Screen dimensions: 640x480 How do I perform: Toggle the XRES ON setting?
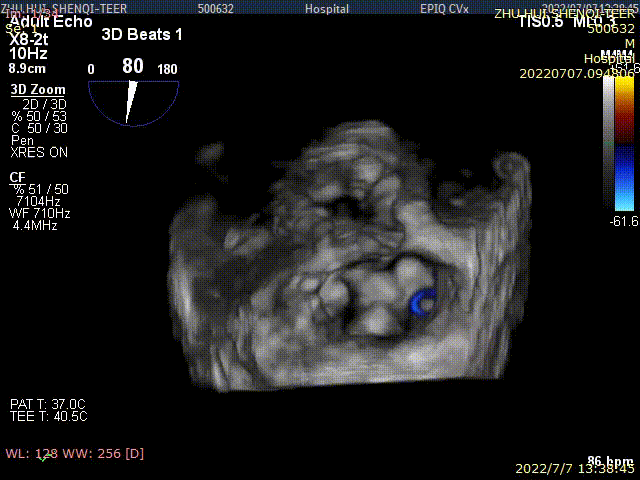(39, 153)
